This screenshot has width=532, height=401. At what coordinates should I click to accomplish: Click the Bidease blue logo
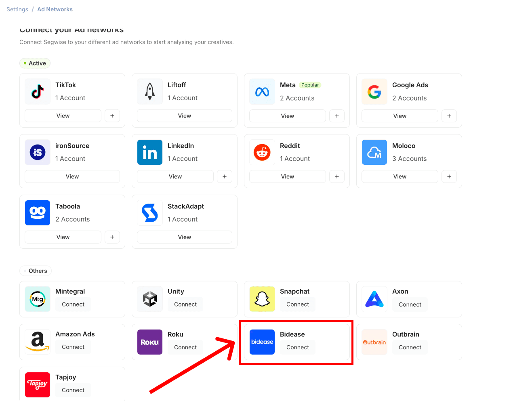click(262, 342)
